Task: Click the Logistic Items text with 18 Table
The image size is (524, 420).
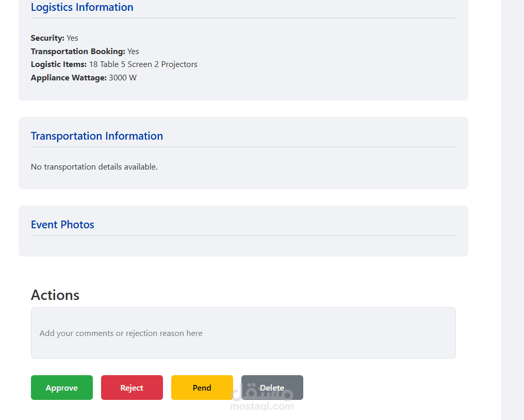Action: (114, 64)
